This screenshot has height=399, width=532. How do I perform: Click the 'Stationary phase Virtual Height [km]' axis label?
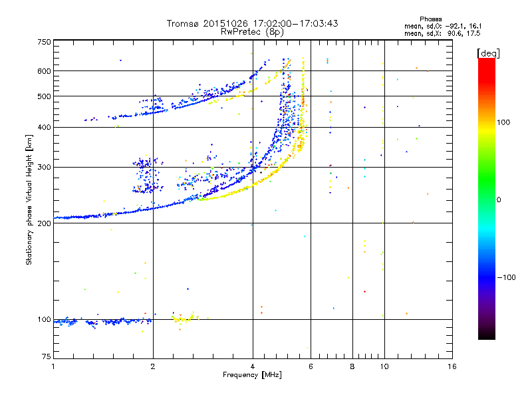point(29,199)
